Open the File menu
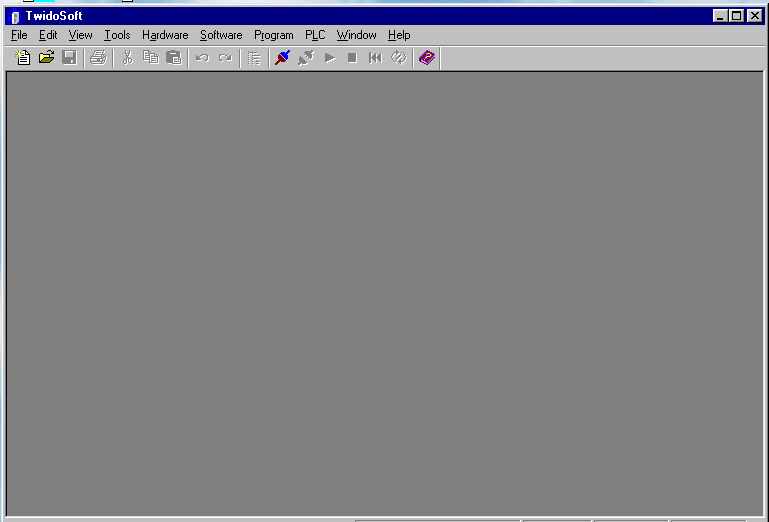769x522 pixels. coord(19,35)
